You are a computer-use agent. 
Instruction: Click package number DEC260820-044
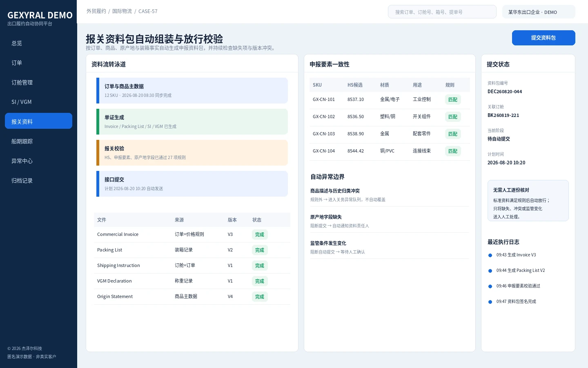[505, 92]
